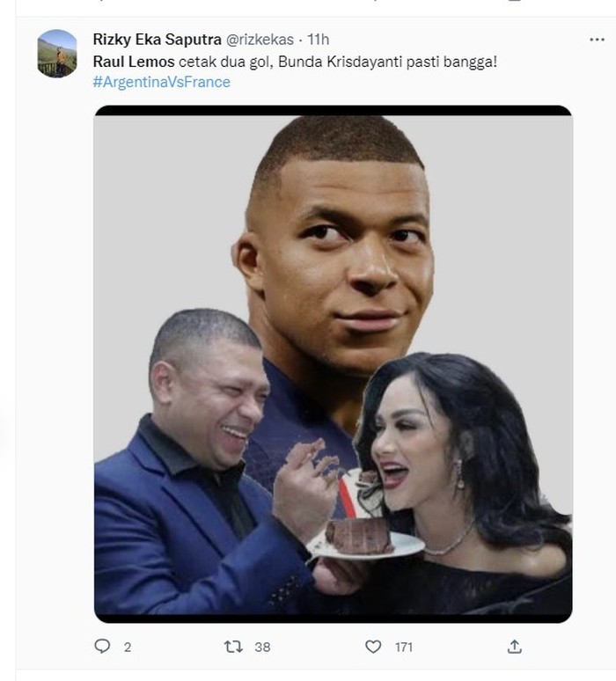Open the tweet via the 11h timestamp
The image size is (616, 681).
pyautogui.click(x=319, y=40)
